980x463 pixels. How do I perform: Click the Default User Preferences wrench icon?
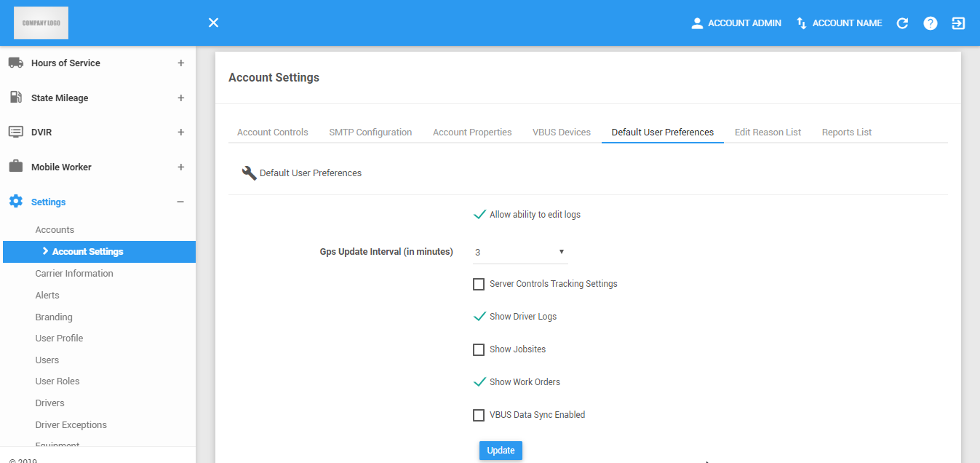[x=249, y=173]
